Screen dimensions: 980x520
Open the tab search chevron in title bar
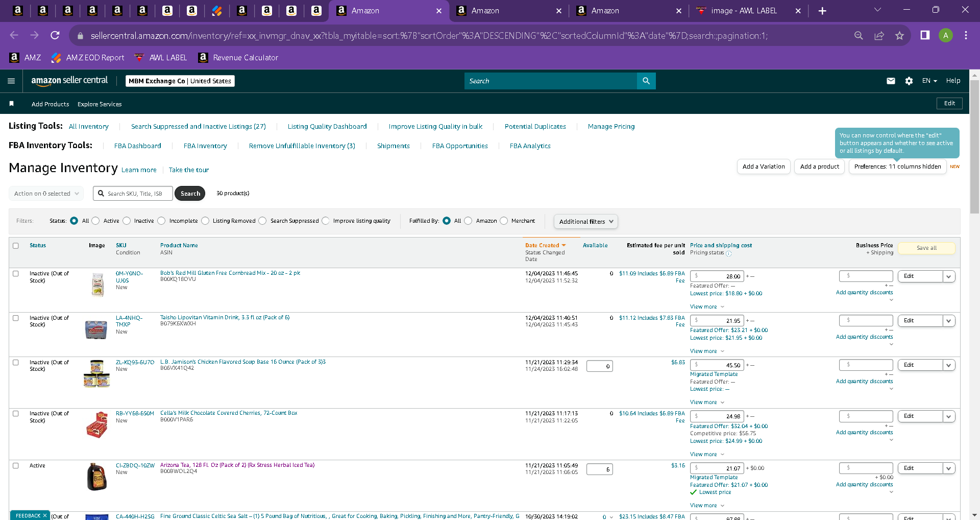(x=878, y=10)
